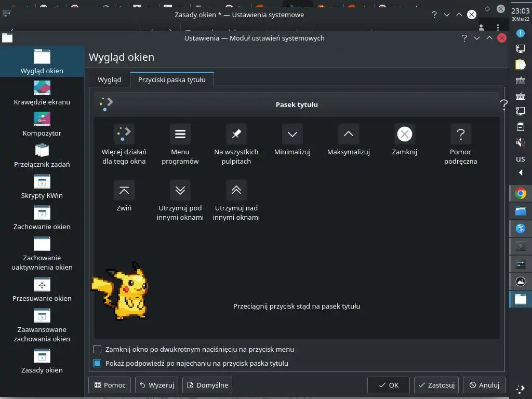The width and height of the screenshot is (532, 399).
Task: Pick the Zwiń shade button icon
Action: [x=124, y=190]
